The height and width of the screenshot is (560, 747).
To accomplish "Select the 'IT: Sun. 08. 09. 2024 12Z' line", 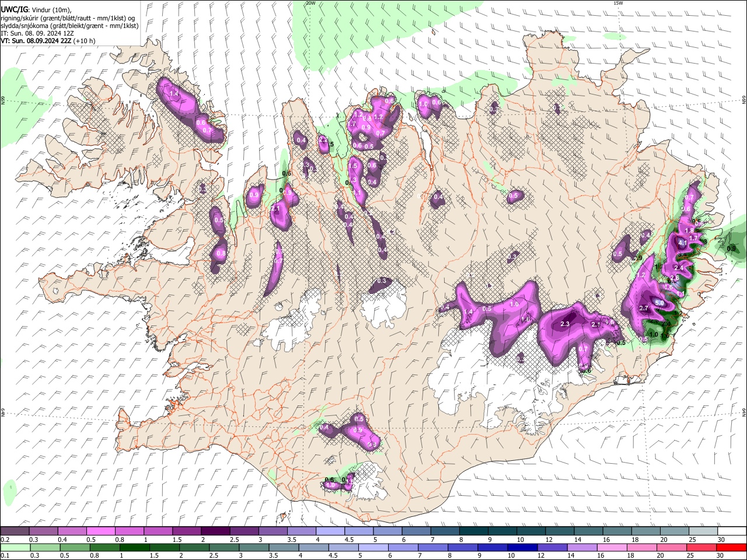I will click(x=37, y=33).
